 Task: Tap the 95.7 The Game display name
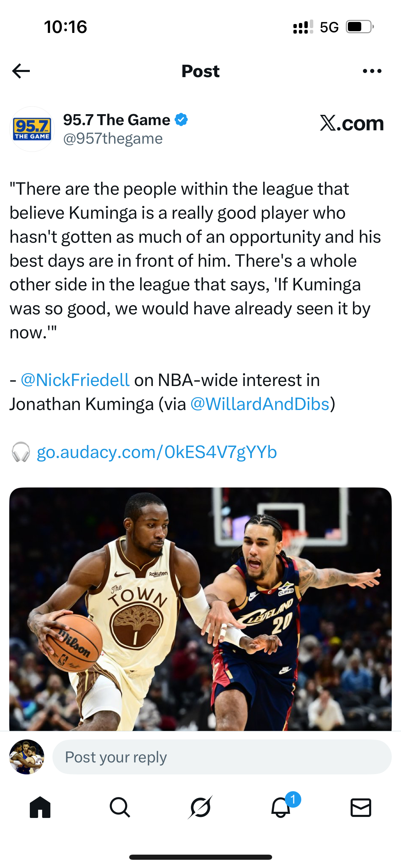117,120
